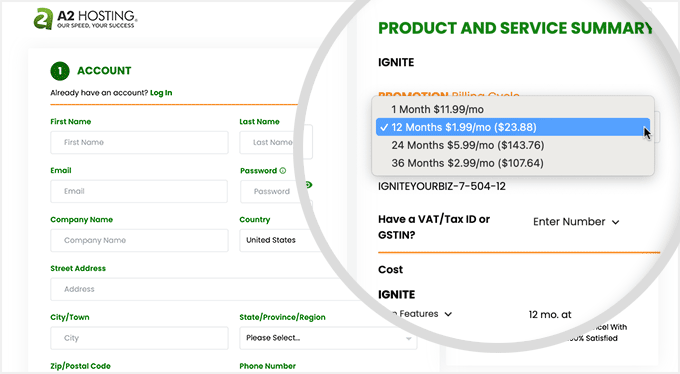The height and width of the screenshot is (374, 680).
Task: Expand the Enter Number VAT dropdown
Action: 576,222
